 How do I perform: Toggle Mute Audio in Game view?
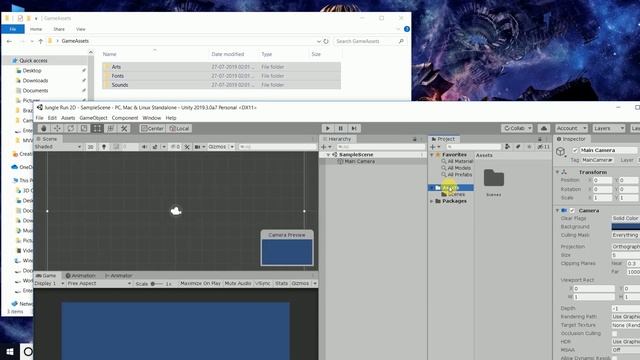[x=238, y=283]
